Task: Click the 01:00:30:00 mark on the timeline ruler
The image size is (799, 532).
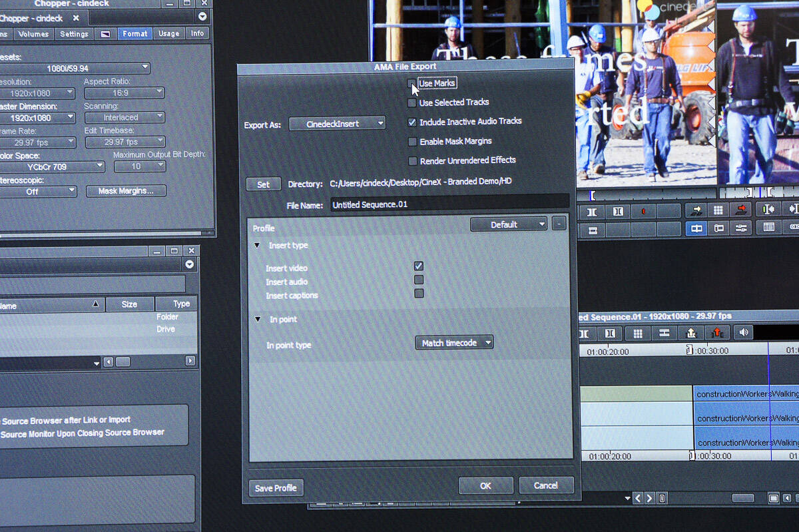Action: pyautogui.click(x=708, y=350)
